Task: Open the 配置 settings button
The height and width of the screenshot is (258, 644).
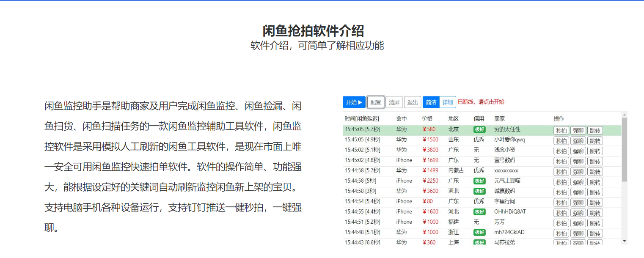Action: [376, 102]
